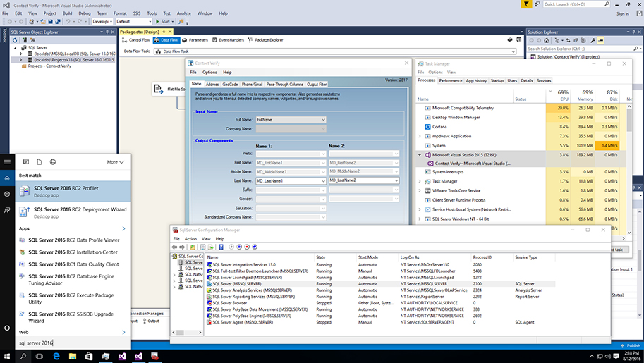Click green Start debugging button
Viewport: 644px width, 363px height.
(x=163, y=21)
